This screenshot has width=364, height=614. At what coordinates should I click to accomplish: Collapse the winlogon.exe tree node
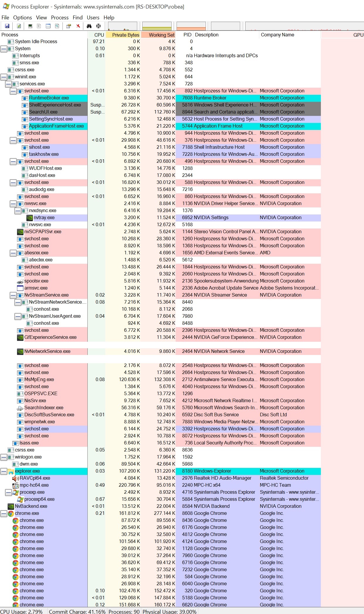4,457
